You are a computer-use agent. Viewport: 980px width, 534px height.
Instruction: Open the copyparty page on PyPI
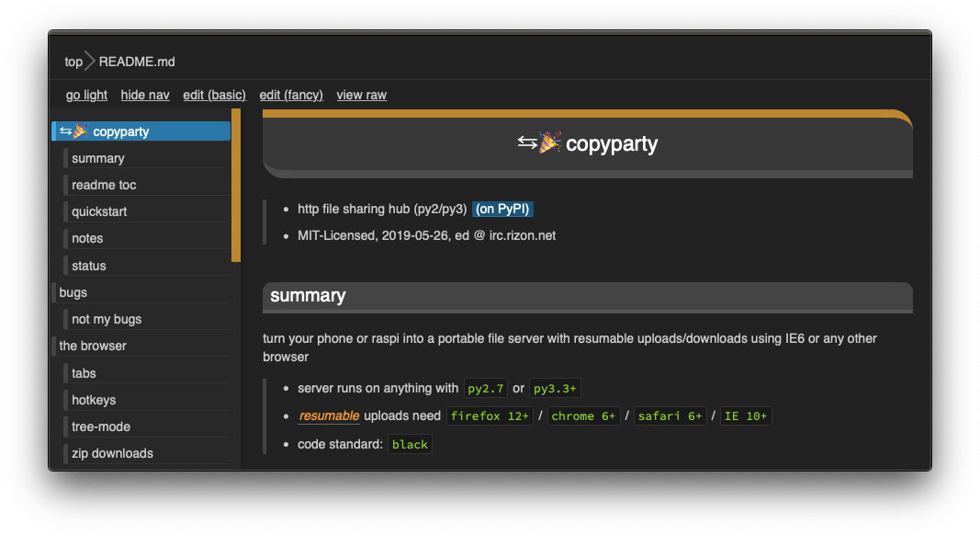pyautogui.click(x=502, y=209)
